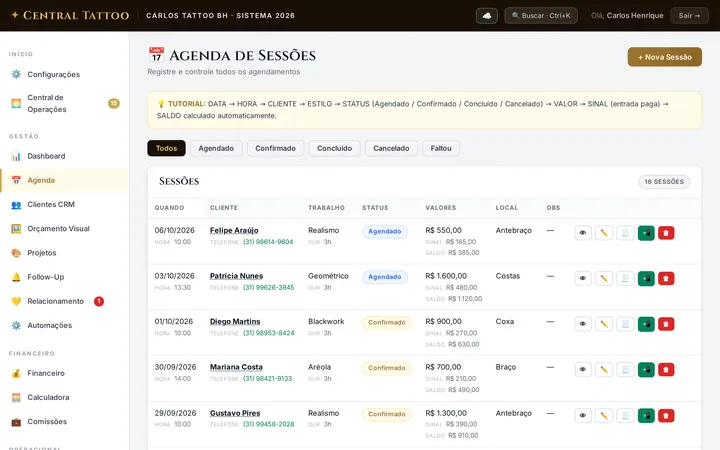
Task: Open document icon for Diego Martins session
Action: [625, 324]
